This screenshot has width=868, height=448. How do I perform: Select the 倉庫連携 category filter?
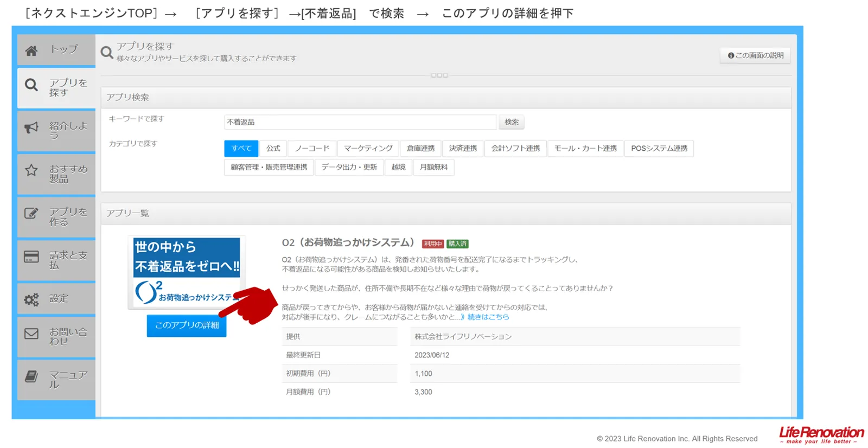421,148
